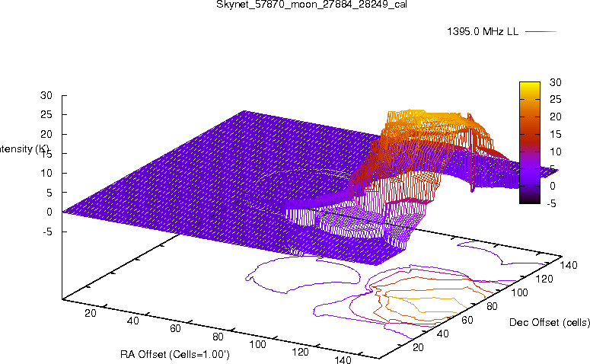The width and height of the screenshot is (590, 364).
Task: Click the Dec Offset axis tick label 40
Action: tap(442, 334)
